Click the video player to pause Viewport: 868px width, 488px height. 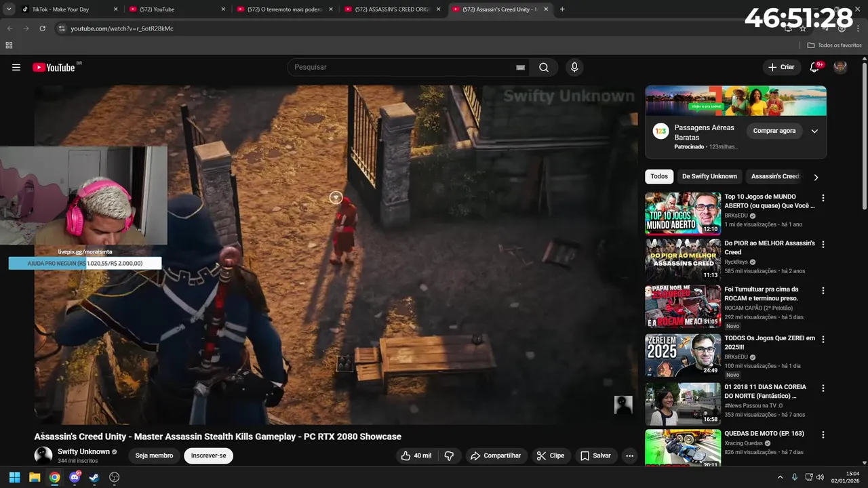[336, 254]
